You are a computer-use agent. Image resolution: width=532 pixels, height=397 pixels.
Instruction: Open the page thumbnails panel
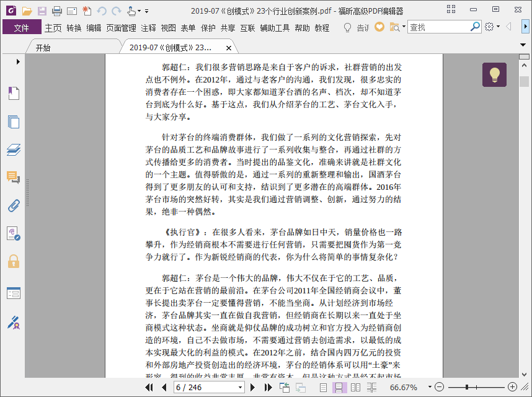pyautogui.click(x=14, y=122)
